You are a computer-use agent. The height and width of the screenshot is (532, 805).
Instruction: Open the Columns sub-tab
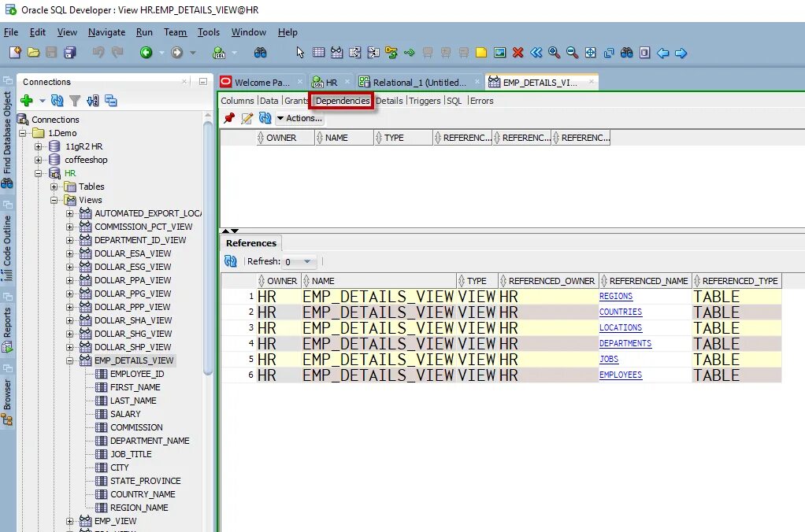point(237,101)
